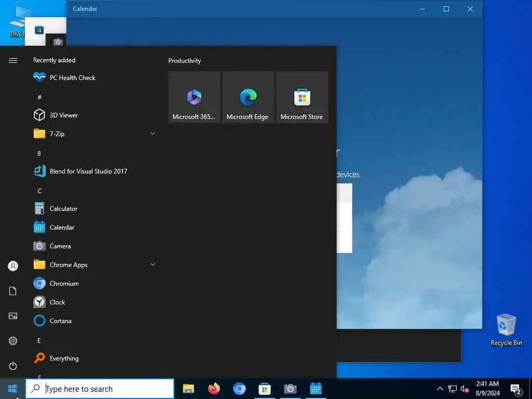Launch Blend for Visual Studio 2017
This screenshot has width=532, height=399.
[x=94, y=171]
